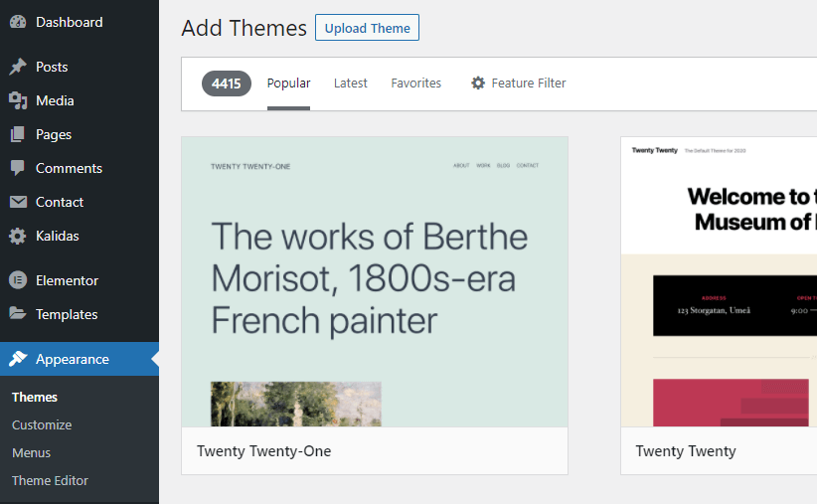
Task: Open the Theme Editor link
Action: 50,480
